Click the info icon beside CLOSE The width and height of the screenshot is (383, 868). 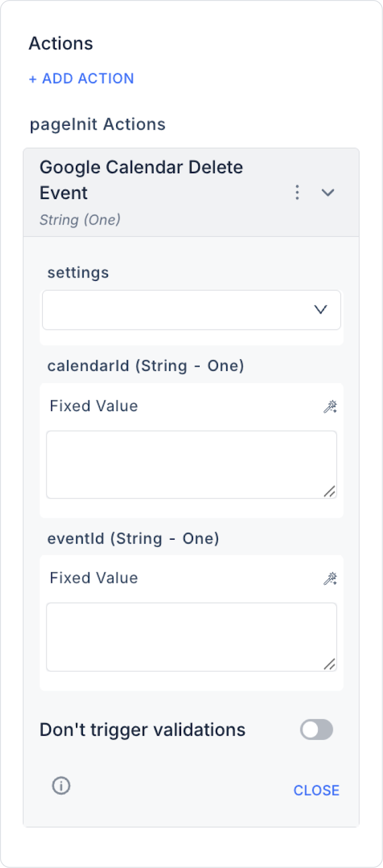pos(61,785)
